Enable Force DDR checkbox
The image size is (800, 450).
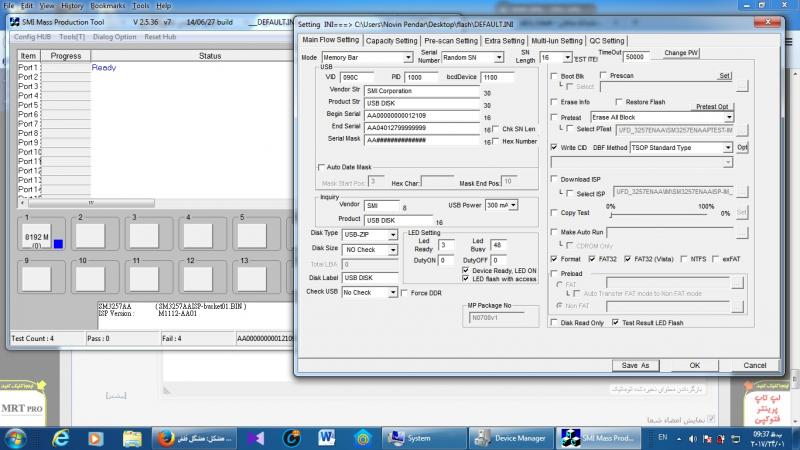click(x=404, y=293)
